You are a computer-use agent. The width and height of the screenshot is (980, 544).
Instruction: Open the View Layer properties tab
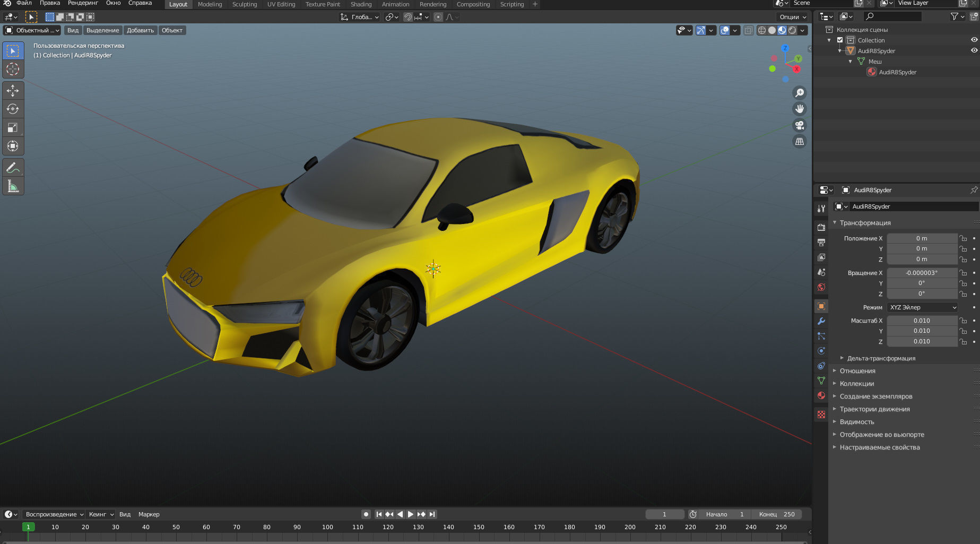(821, 257)
